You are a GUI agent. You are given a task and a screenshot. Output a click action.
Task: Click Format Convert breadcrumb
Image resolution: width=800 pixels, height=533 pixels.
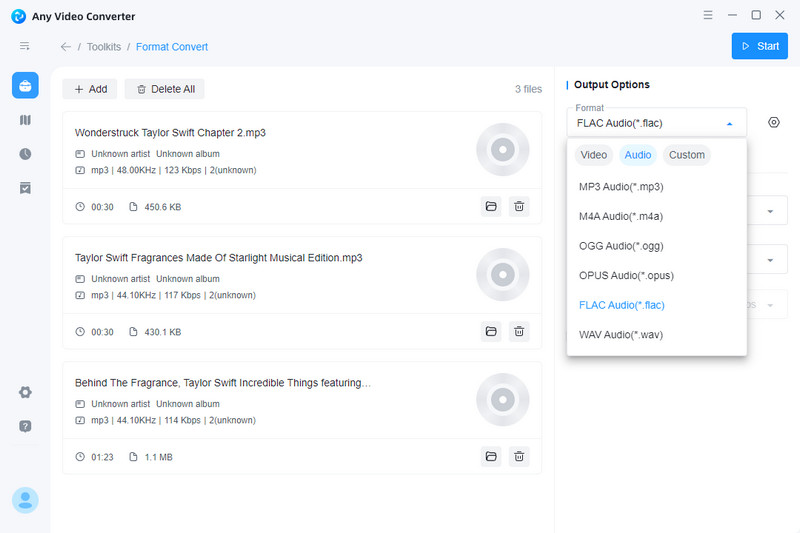(172, 47)
